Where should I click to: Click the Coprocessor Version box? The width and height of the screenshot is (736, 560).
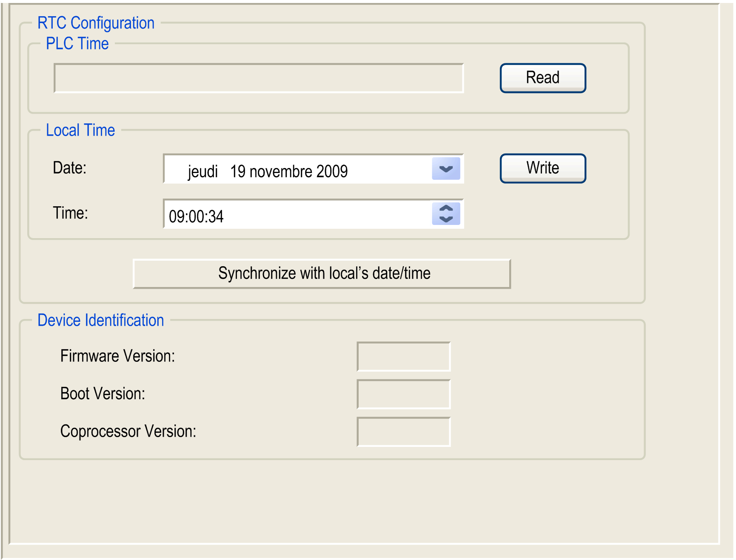tap(403, 432)
